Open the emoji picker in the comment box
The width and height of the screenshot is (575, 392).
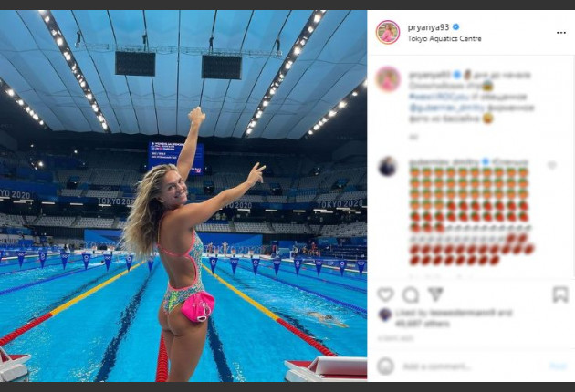click(385, 366)
